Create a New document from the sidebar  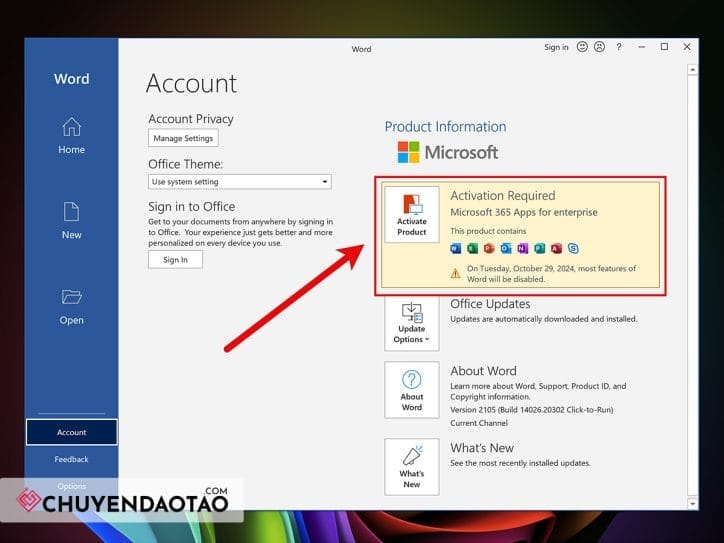coord(72,221)
